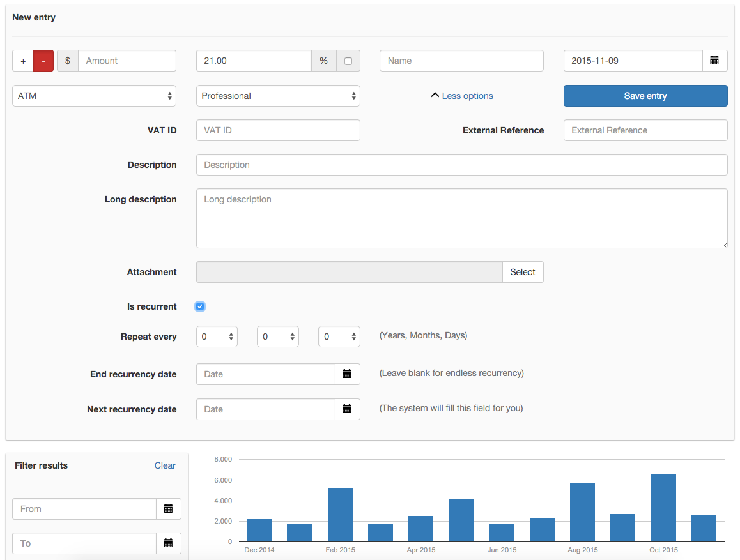
Task: Uncheck the Is recurrent checkbox
Action: [x=200, y=306]
